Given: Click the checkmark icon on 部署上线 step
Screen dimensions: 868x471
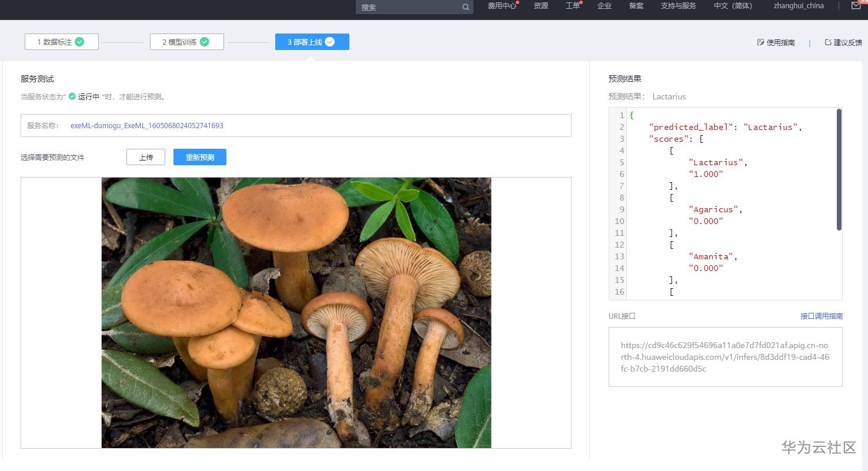Looking at the screenshot, I should pyautogui.click(x=329, y=42).
